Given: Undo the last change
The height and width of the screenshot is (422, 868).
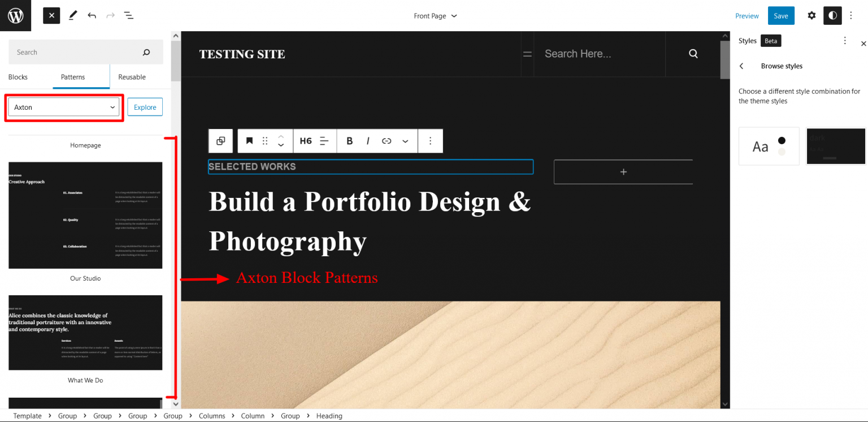Looking at the screenshot, I should (x=92, y=15).
